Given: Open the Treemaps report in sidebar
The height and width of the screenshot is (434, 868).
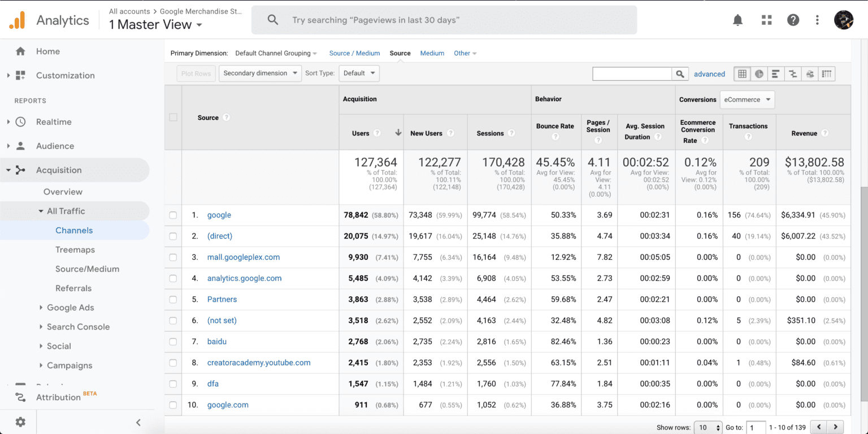Looking at the screenshot, I should point(75,250).
